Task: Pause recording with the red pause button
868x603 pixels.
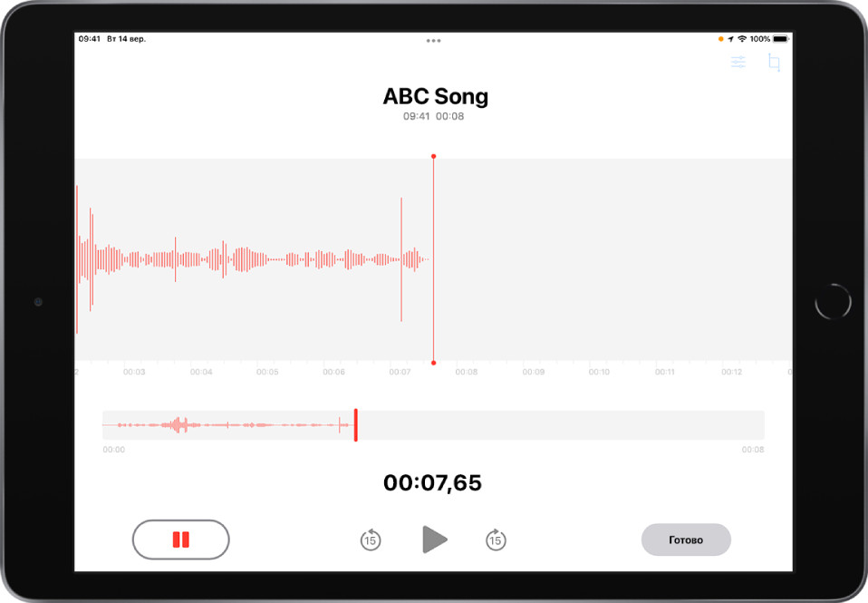Action: (180, 540)
